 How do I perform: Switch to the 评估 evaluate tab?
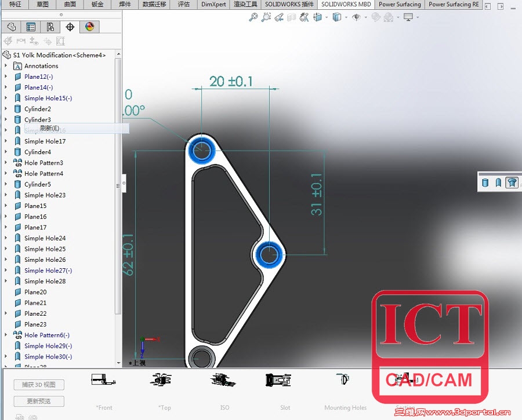(x=184, y=4)
